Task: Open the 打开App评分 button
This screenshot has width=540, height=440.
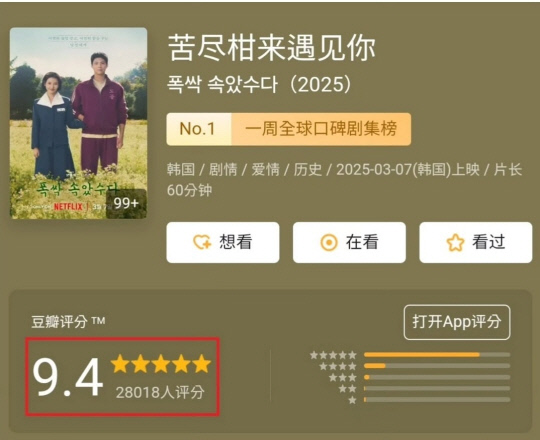Action: pos(457,322)
